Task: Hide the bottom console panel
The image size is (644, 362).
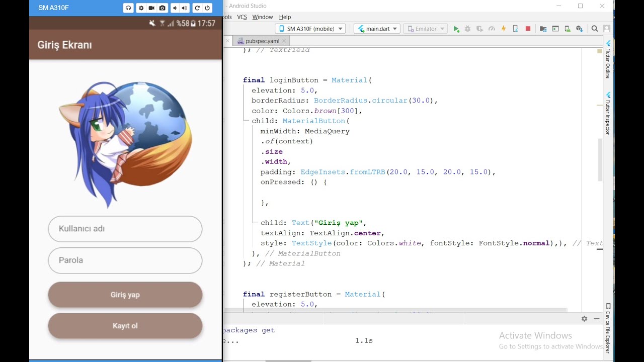Action: point(597,319)
